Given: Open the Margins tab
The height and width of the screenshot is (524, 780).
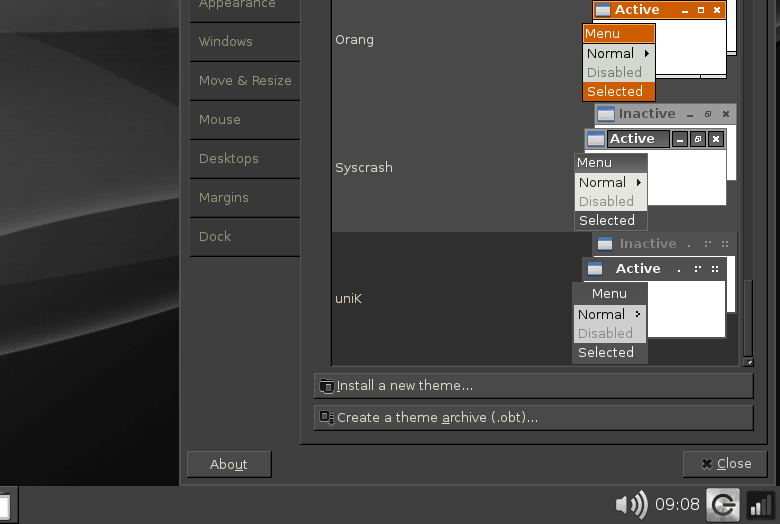Looking at the screenshot, I should pyautogui.click(x=245, y=198).
